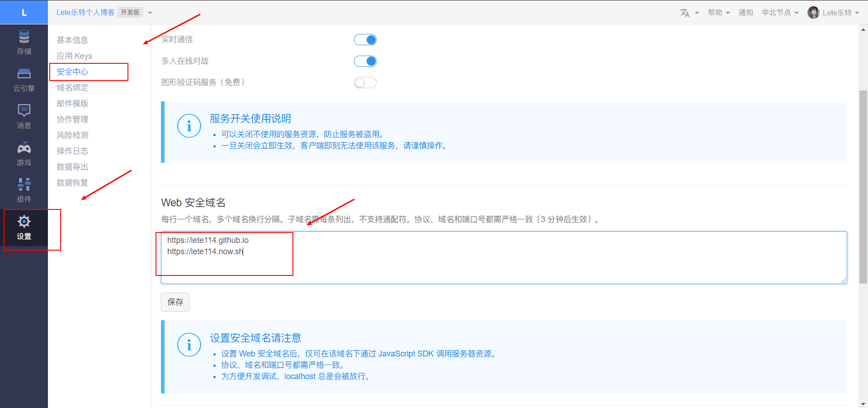Open the 游戏 game controller icon
This screenshot has height=408, width=868.
click(x=24, y=148)
